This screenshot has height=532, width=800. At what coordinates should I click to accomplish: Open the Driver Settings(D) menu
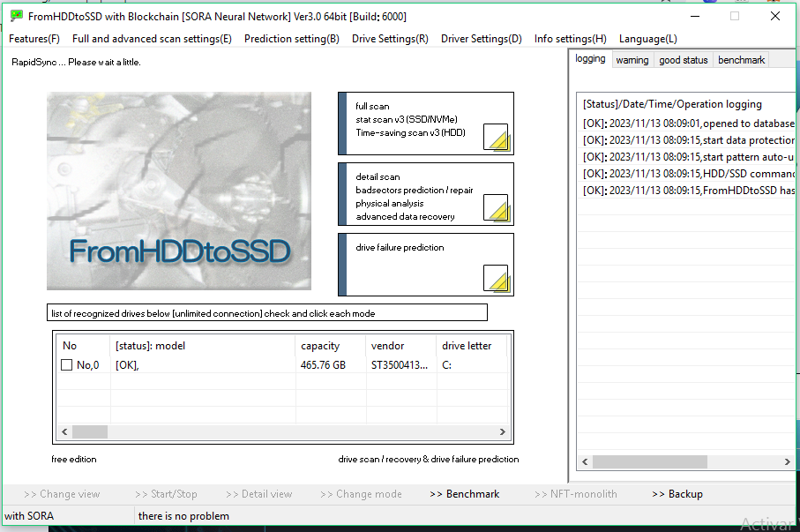coord(482,39)
